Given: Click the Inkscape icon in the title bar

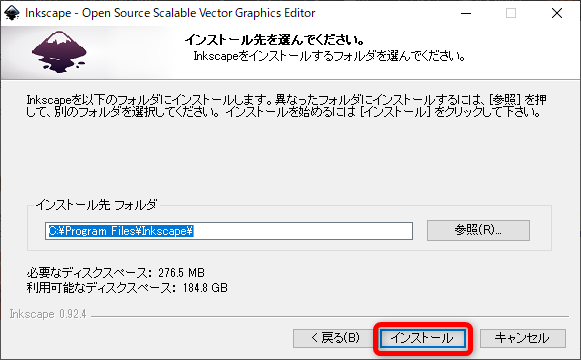Looking at the screenshot, I should coord(11,13).
